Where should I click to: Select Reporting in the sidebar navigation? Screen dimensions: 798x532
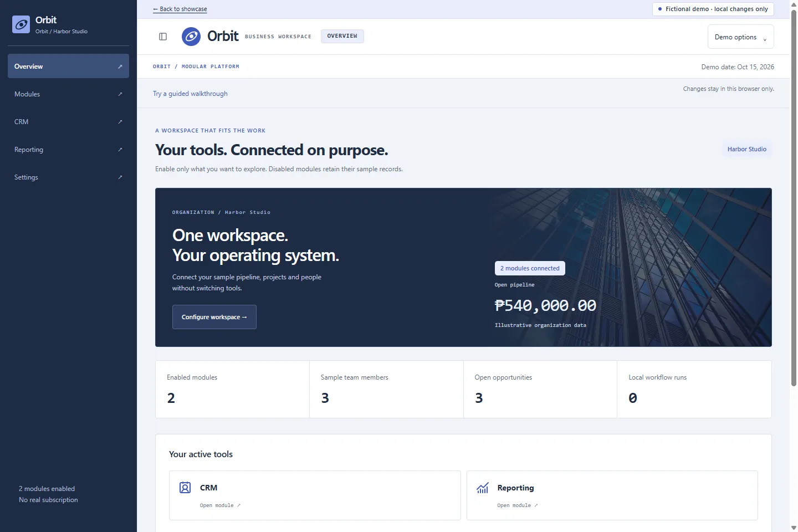(x=68, y=150)
